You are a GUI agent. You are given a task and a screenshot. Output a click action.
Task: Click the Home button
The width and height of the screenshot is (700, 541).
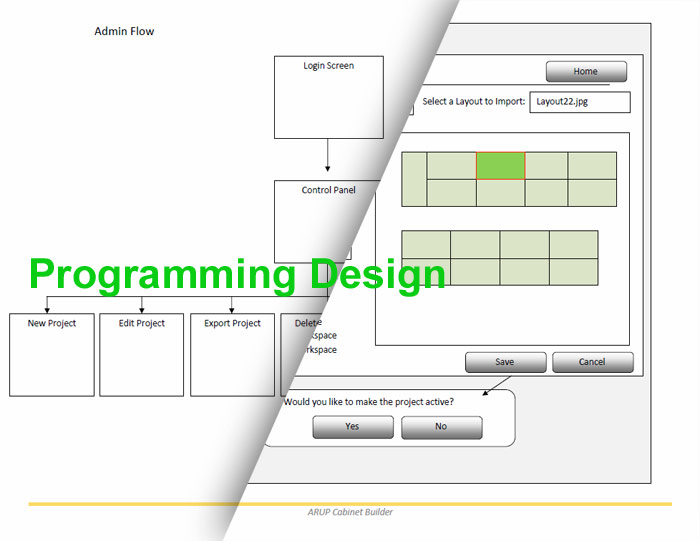(x=586, y=72)
